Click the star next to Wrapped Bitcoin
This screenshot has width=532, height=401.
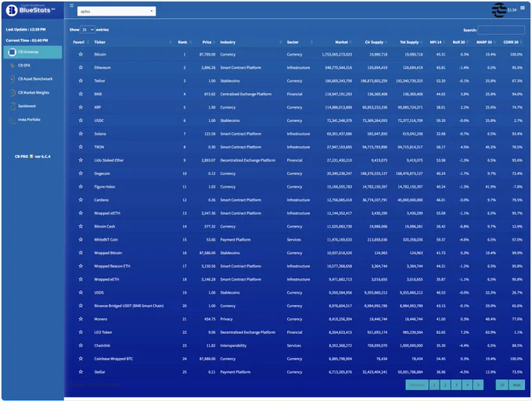[81, 252]
